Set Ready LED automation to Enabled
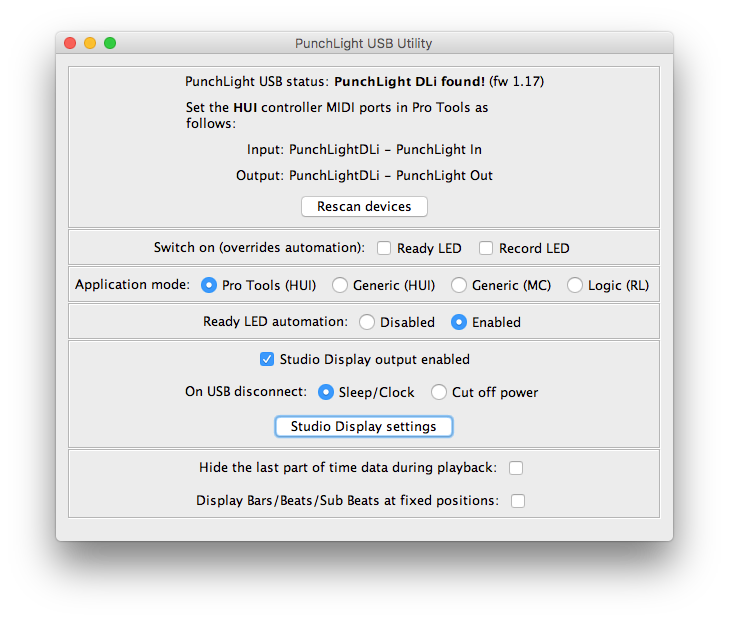 (459, 322)
